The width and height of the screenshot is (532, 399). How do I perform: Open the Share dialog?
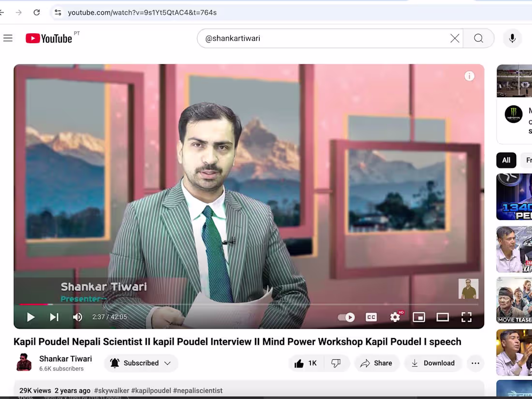tap(377, 363)
